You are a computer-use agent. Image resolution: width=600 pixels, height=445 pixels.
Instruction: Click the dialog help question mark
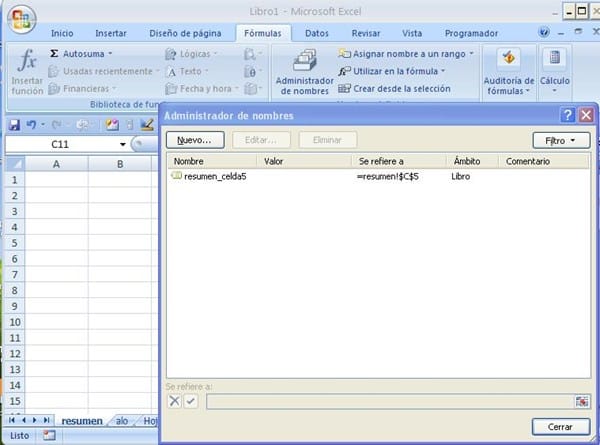[567, 116]
